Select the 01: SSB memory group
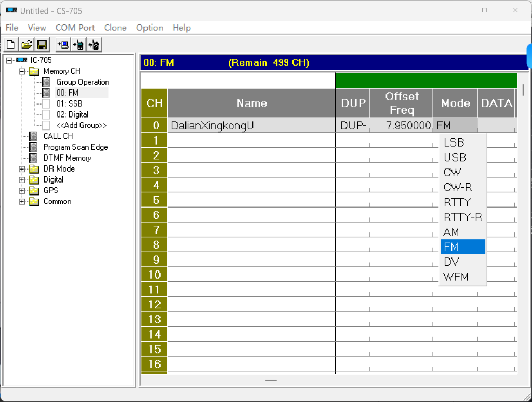The width and height of the screenshot is (532, 402). [x=69, y=103]
